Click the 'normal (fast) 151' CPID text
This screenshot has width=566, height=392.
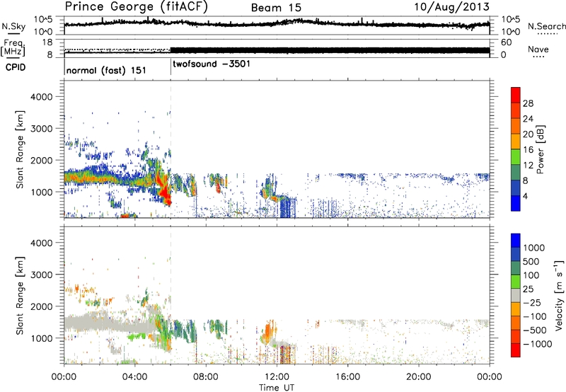(x=106, y=70)
